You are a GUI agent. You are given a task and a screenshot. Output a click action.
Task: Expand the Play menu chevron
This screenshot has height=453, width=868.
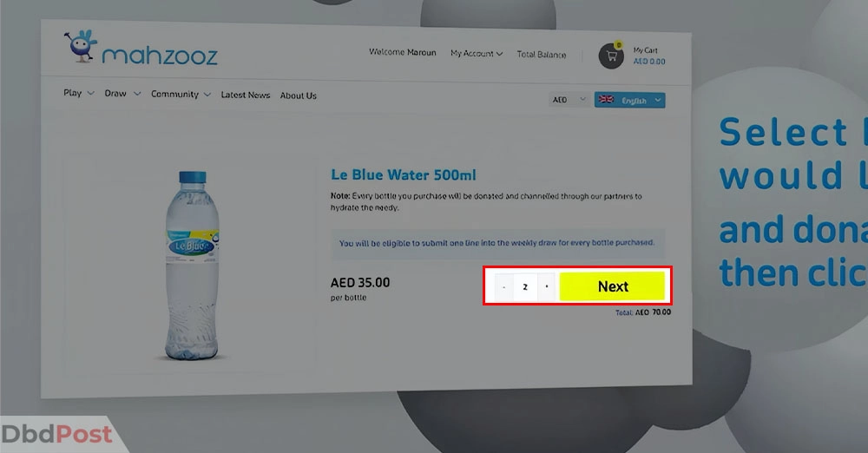coord(91,93)
